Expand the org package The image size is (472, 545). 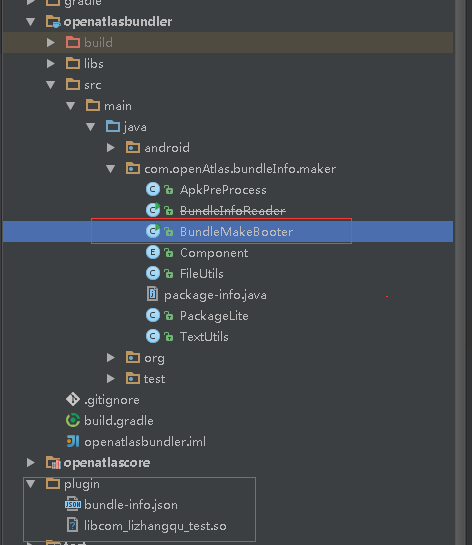(x=111, y=358)
